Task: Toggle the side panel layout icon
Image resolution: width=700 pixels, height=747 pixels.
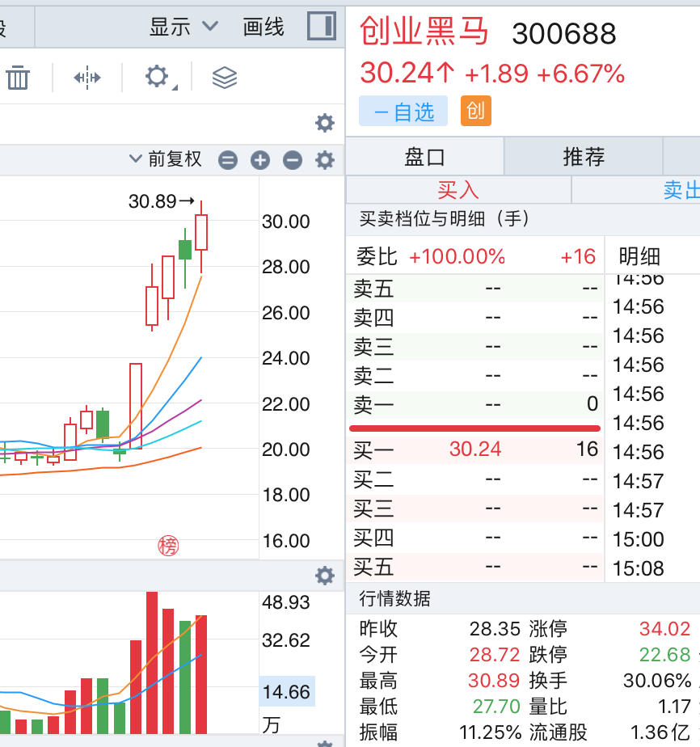Action: tap(322, 26)
